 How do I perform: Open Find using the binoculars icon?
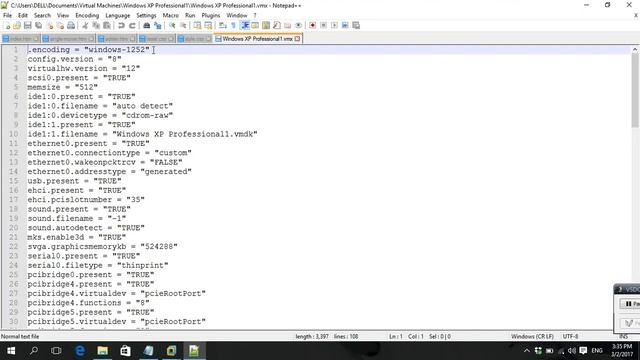(x=147, y=25)
